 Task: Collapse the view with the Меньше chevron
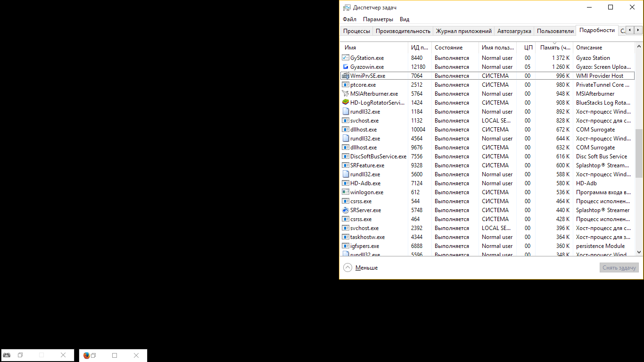pos(348,268)
